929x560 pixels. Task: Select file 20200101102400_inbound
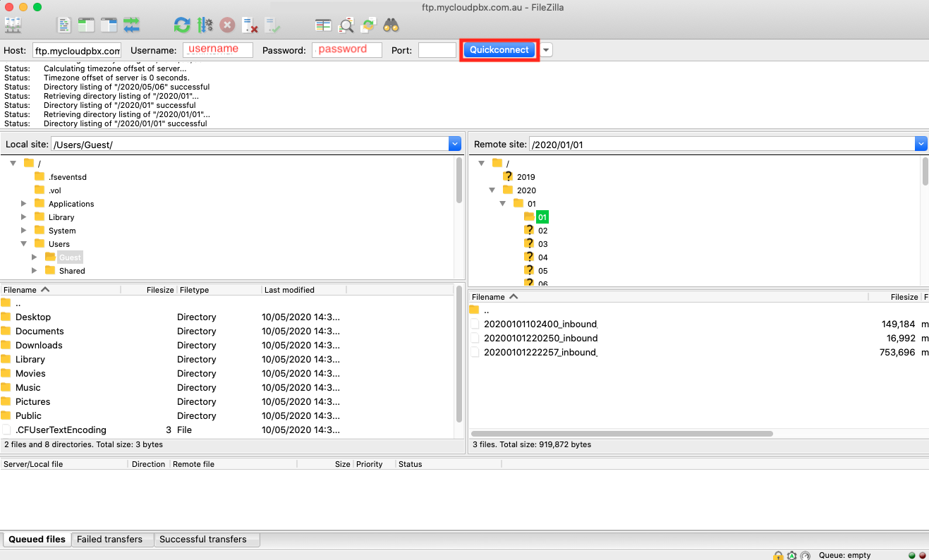pyautogui.click(x=540, y=324)
